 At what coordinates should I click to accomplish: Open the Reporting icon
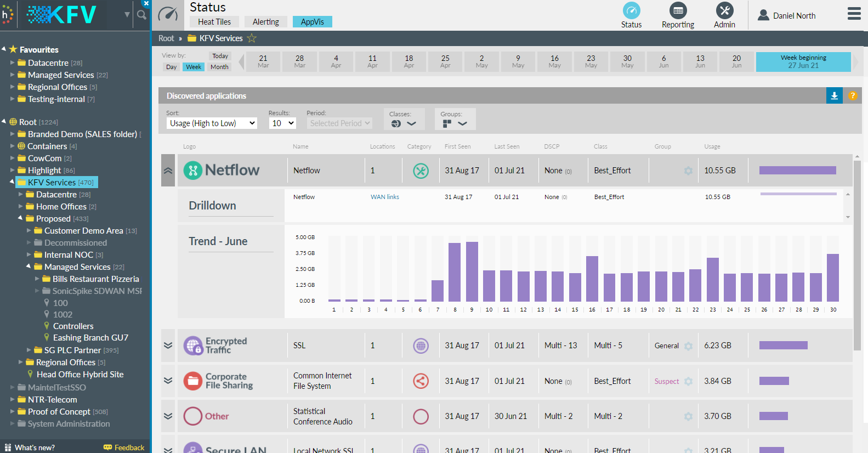point(678,11)
